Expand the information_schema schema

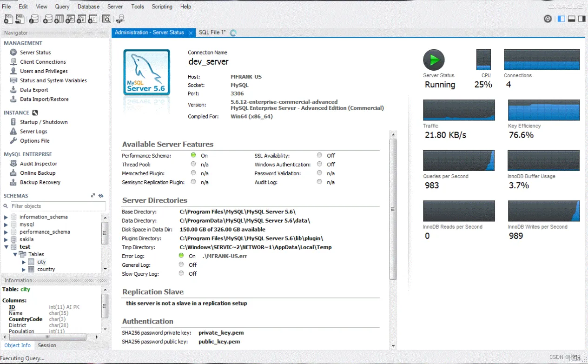click(6, 217)
